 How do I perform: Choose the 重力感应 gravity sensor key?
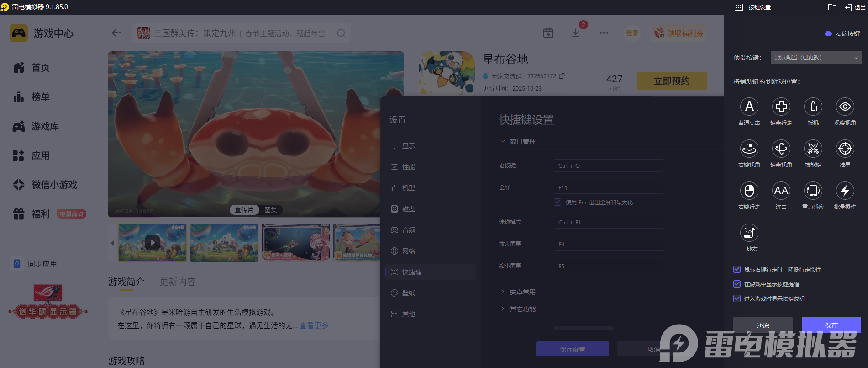pos(813,191)
